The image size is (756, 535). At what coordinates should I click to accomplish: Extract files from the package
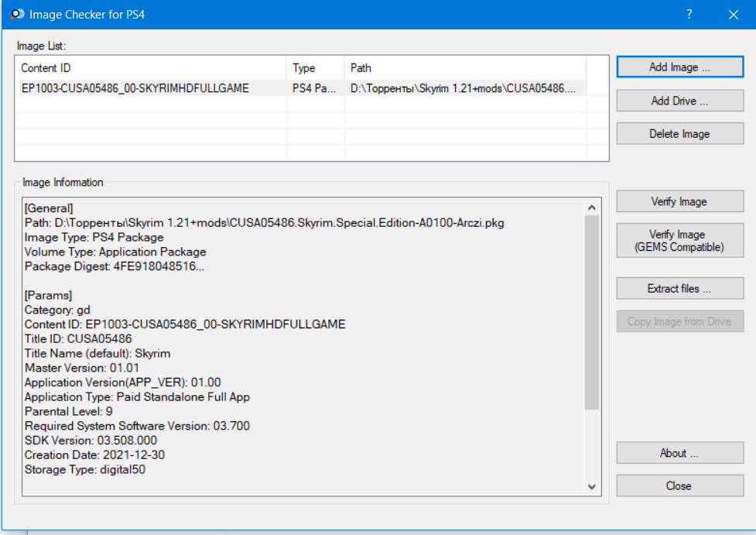pyautogui.click(x=680, y=289)
